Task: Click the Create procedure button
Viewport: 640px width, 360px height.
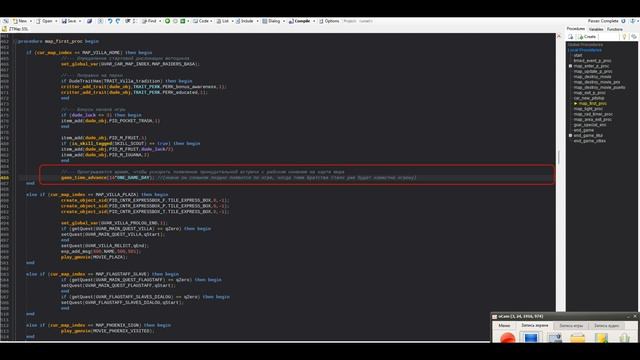Action: [587, 37]
